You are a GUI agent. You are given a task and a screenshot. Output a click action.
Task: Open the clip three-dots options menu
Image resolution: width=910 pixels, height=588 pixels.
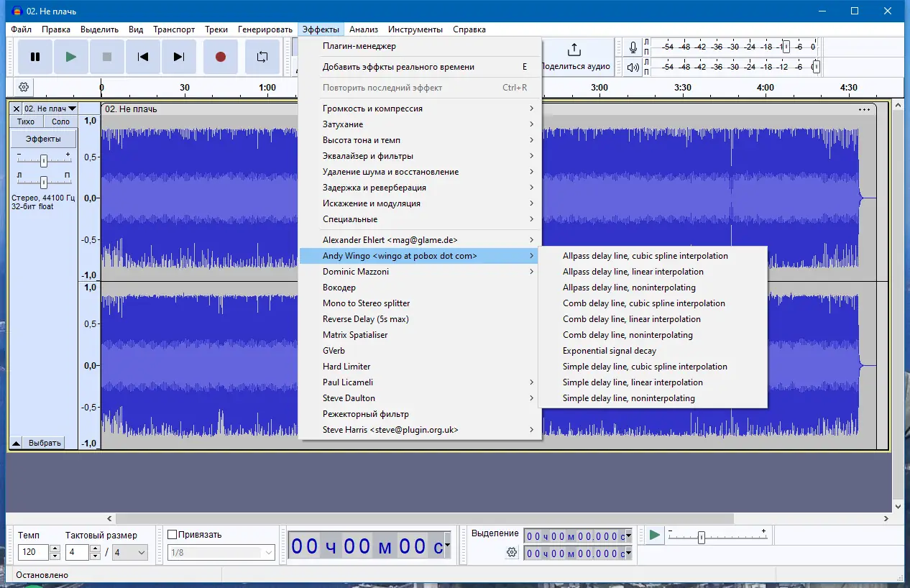(x=864, y=109)
